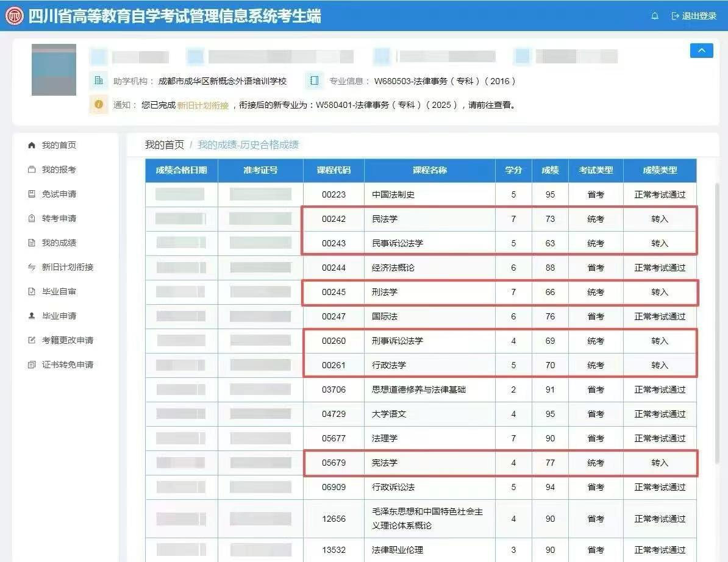This screenshot has width=728, height=562.
Task: Click the 新旧计划衔接 orange link
Action: click(x=202, y=105)
